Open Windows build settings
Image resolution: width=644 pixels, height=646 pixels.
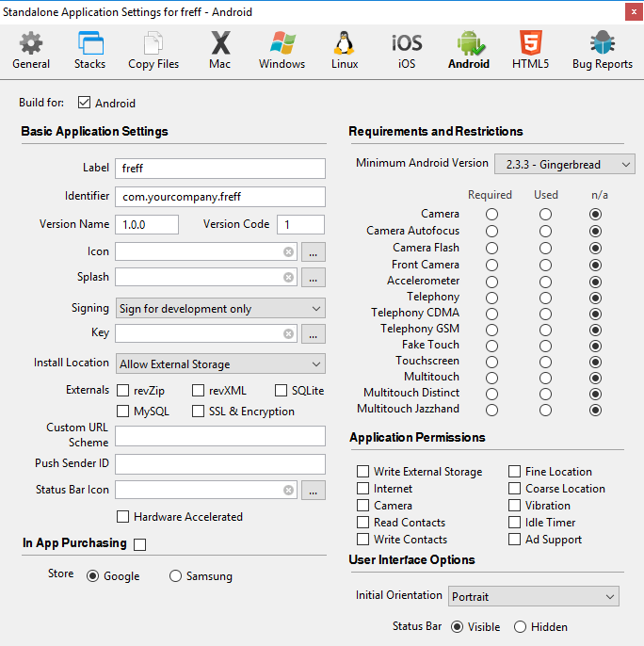pyautogui.click(x=282, y=50)
